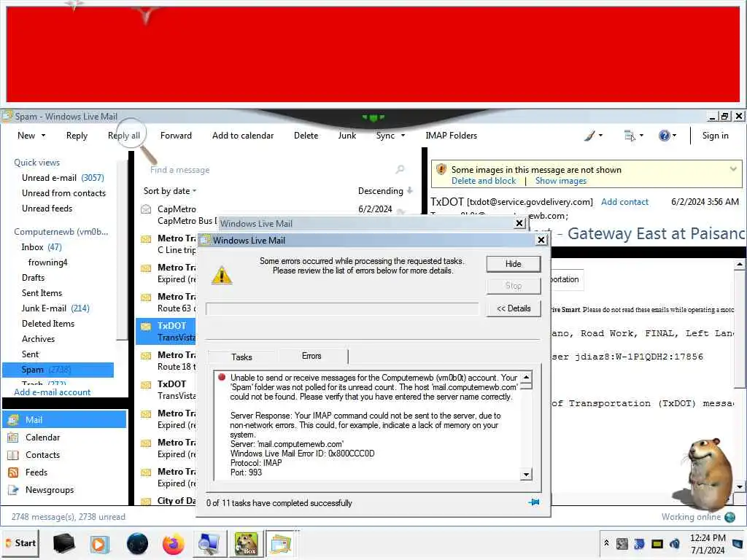This screenshot has height=560, width=747.
Task: Click the Calendar shortcut icon
Action: pyautogui.click(x=13, y=437)
